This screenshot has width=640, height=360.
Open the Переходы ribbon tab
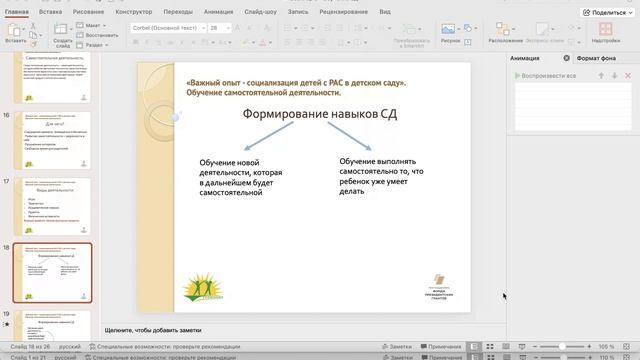(x=178, y=12)
